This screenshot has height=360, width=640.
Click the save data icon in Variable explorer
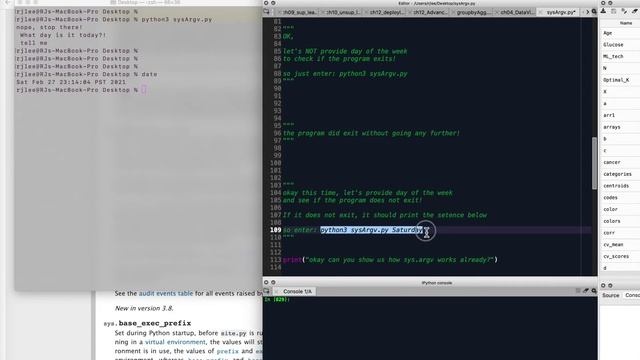pos(614,11)
